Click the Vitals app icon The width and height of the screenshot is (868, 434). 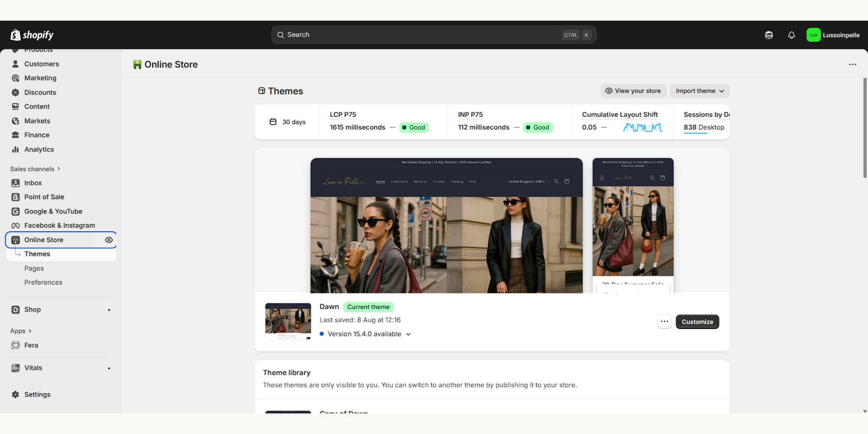tap(16, 368)
